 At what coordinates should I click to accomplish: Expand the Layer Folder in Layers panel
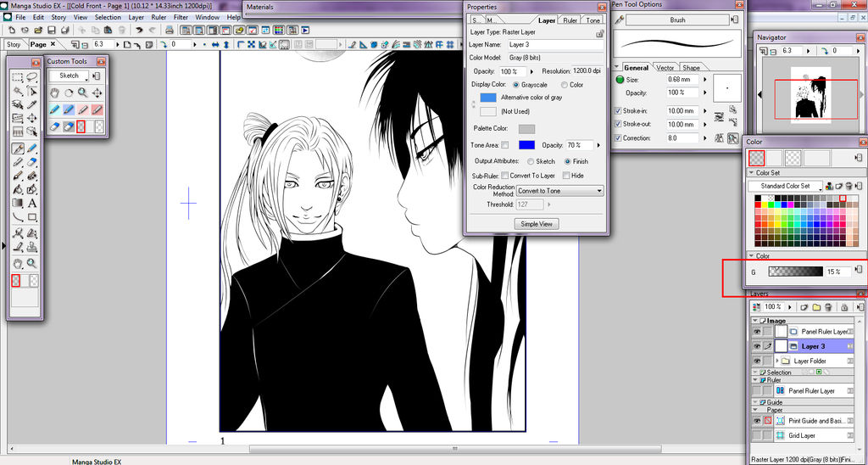pos(778,361)
